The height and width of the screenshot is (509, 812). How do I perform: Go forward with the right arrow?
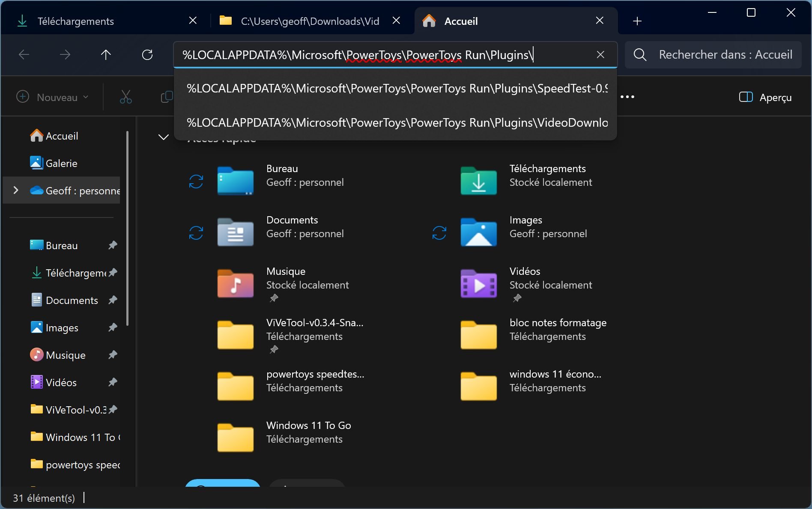[x=65, y=55]
